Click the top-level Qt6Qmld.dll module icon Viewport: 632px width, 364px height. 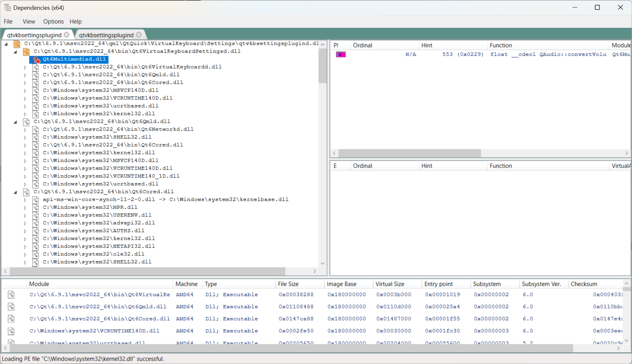point(26,122)
